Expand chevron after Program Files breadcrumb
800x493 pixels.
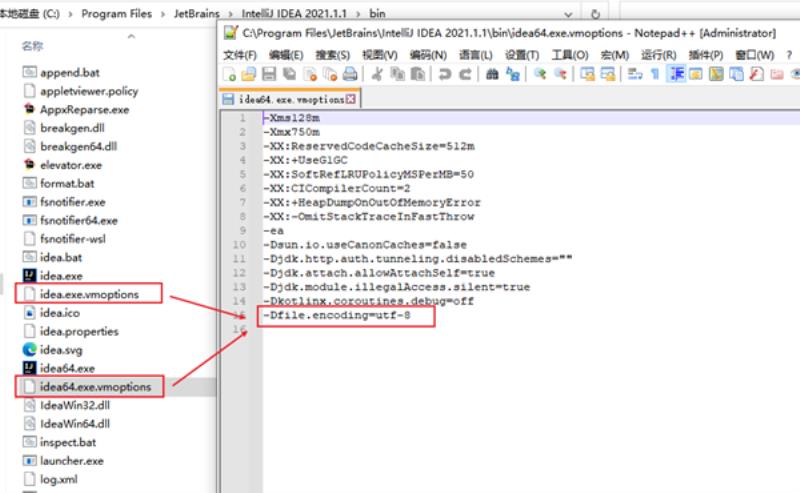tap(163, 14)
